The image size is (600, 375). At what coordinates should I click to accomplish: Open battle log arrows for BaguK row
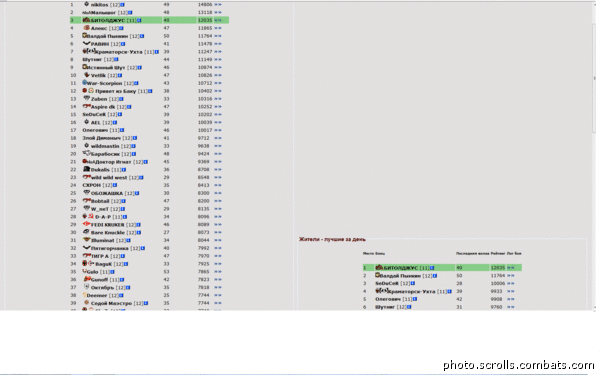pyautogui.click(x=218, y=264)
